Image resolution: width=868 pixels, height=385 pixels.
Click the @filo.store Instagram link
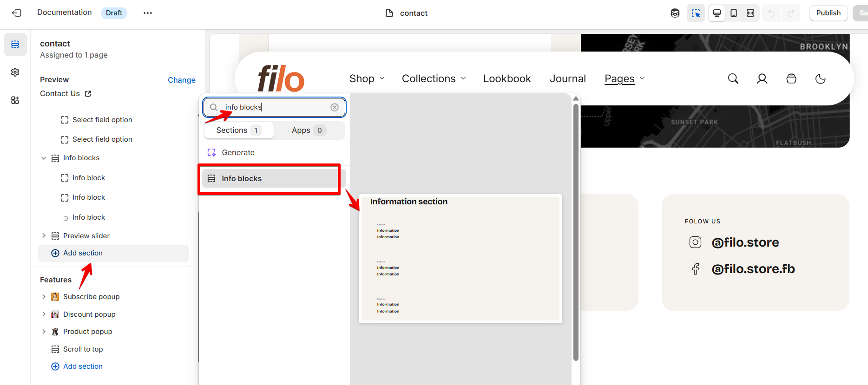745,242
